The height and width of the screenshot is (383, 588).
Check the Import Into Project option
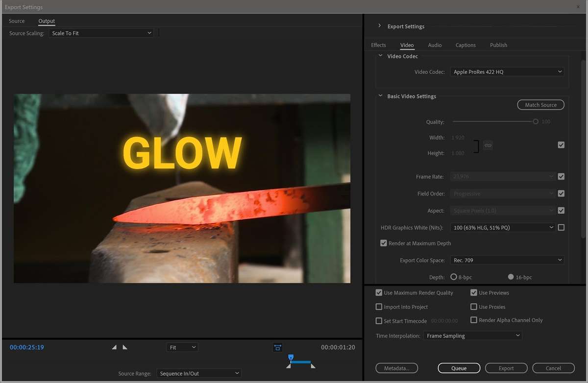tap(379, 307)
